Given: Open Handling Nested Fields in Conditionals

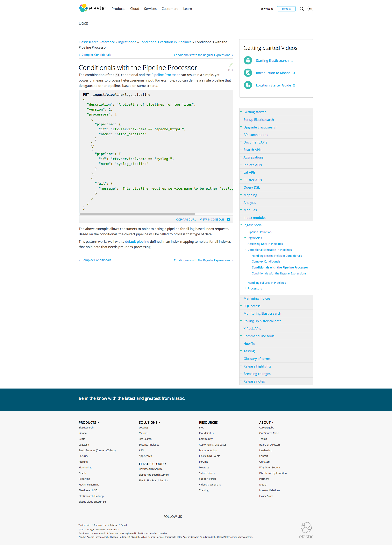Looking at the screenshot, I should coord(277,256).
